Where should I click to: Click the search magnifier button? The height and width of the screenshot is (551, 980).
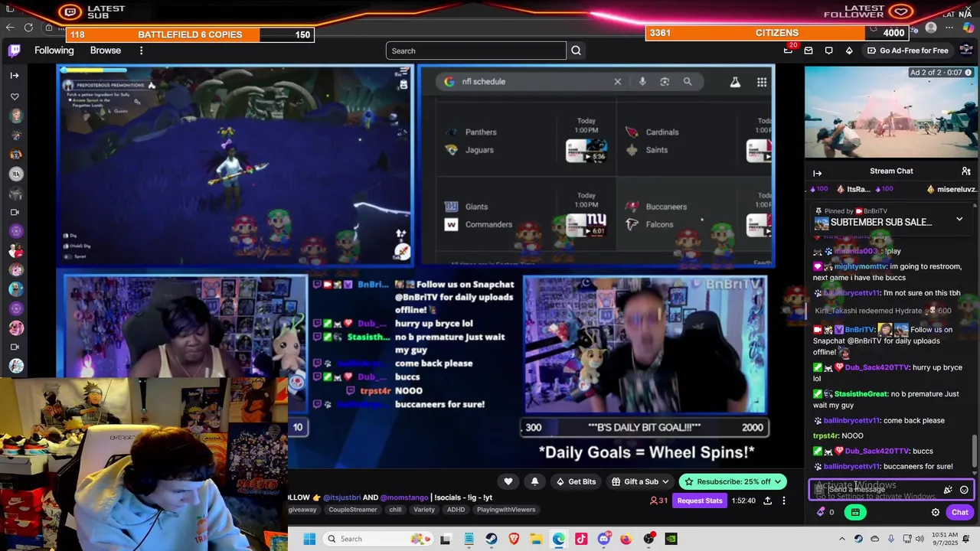pos(576,51)
